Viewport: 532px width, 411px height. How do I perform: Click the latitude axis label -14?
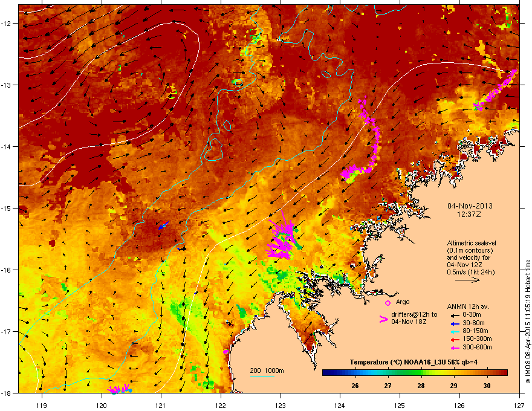(x=7, y=146)
